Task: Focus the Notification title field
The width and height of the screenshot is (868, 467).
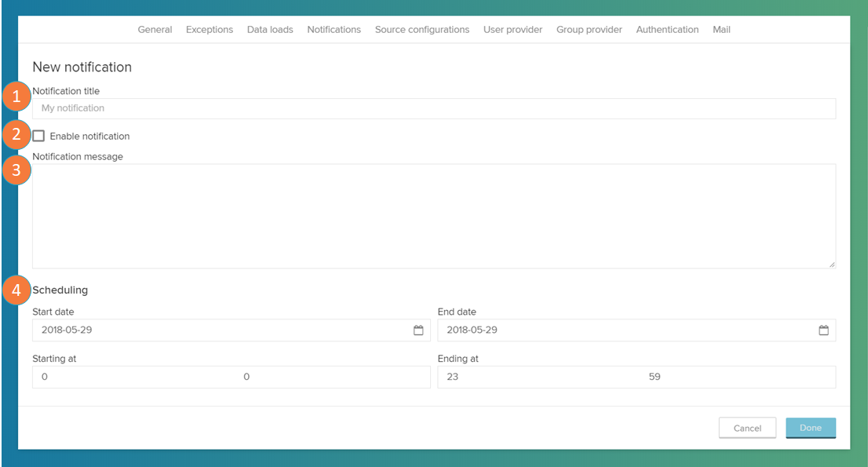Action: coord(433,108)
